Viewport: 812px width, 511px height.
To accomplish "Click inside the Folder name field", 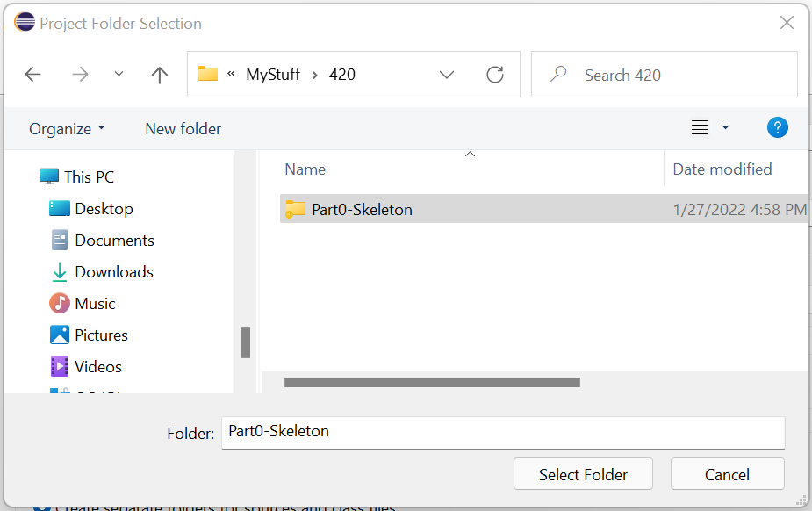I will coord(502,432).
